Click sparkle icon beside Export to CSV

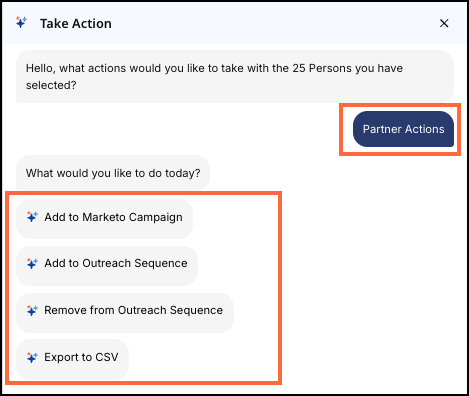point(32,357)
